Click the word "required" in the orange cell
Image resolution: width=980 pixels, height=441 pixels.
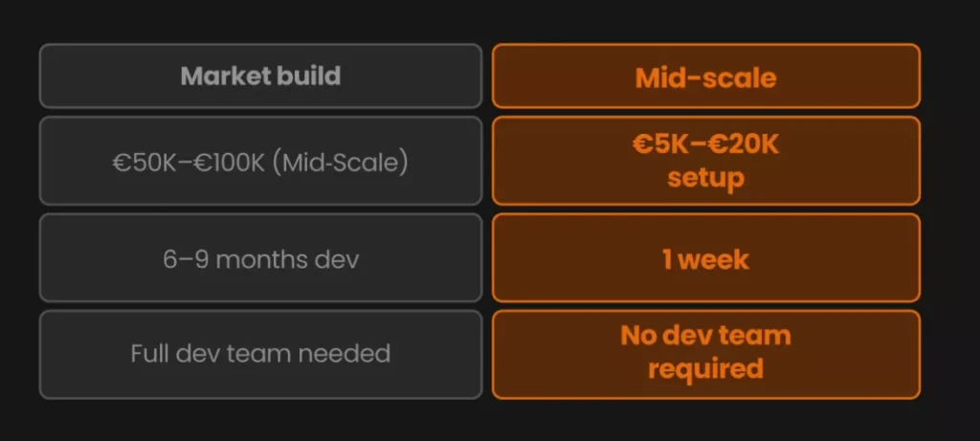point(705,369)
